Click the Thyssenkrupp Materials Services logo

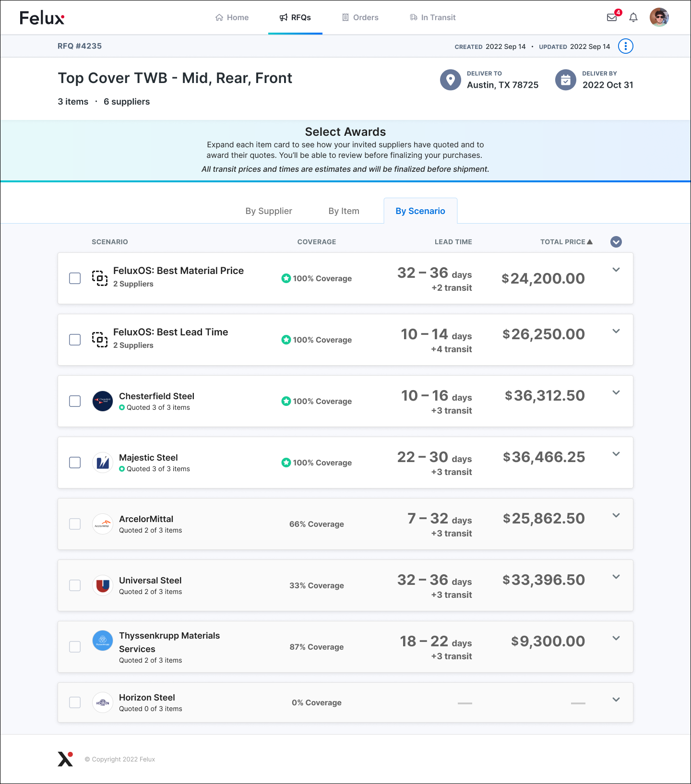[x=103, y=641]
